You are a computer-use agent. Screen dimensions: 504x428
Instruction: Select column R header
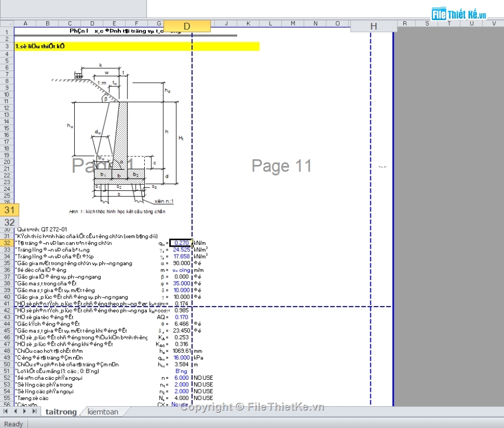(405, 23)
